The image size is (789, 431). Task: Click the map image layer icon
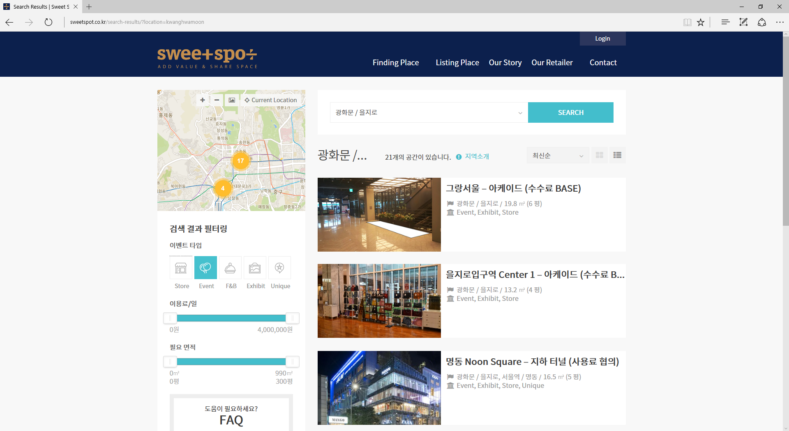click(x=231, y=100)
